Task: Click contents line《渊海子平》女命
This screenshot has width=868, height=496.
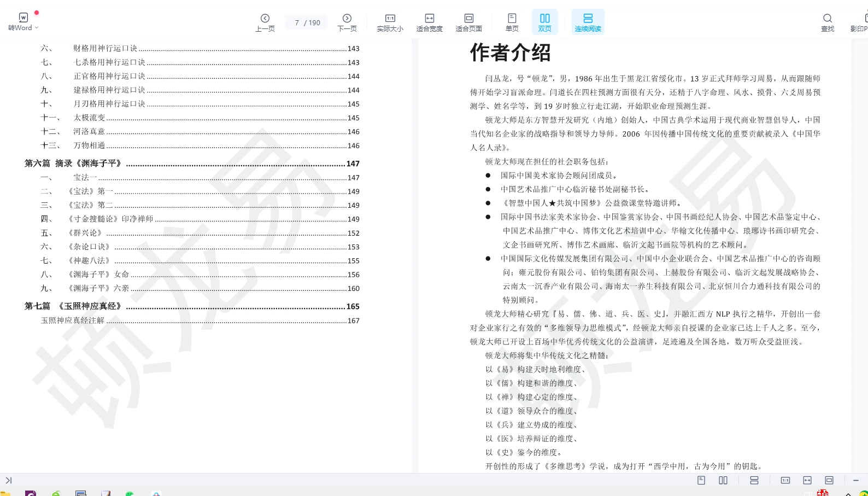Action: [x=200, y=275]
